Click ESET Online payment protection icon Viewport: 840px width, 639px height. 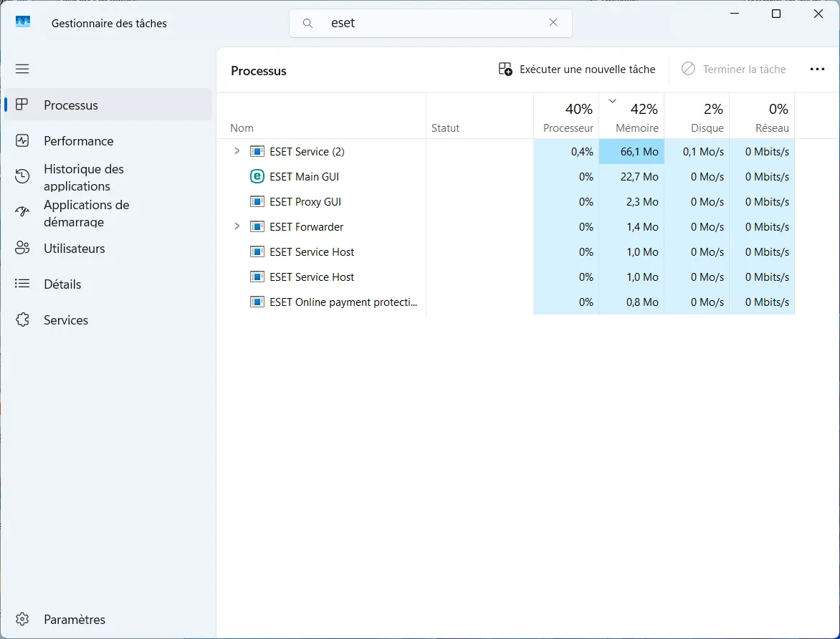click(257, 302)
